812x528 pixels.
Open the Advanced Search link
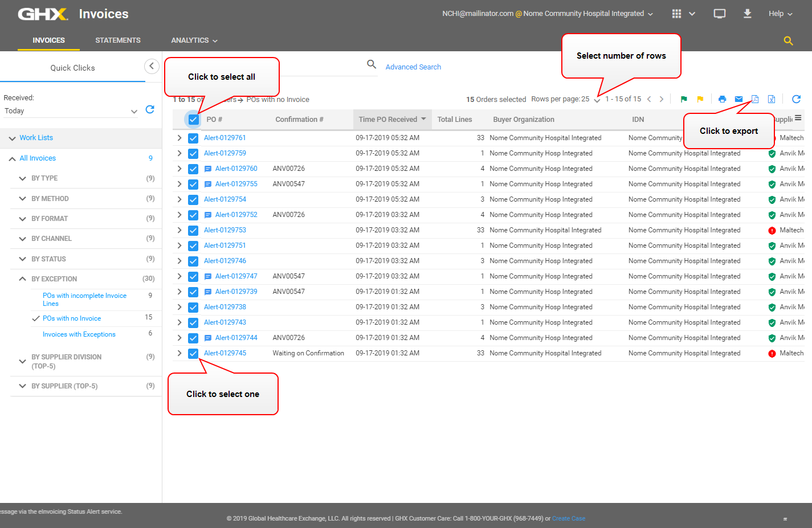(413, 67)
